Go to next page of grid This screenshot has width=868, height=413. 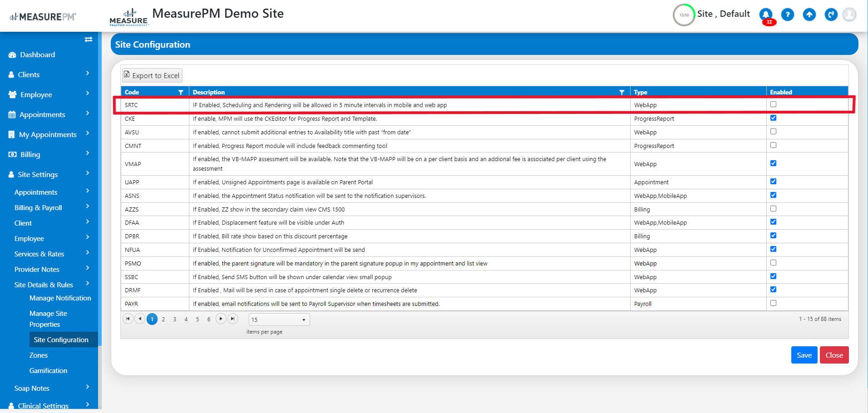tap(221, 319)
